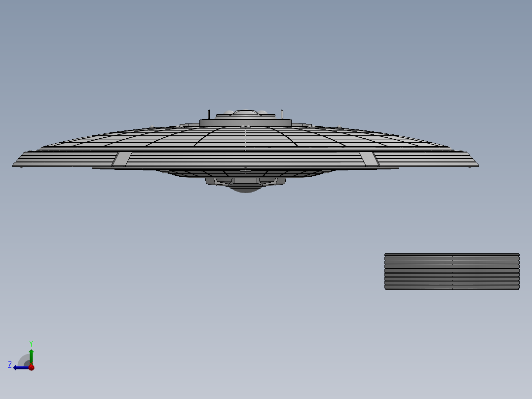The width and height of the screenshot is (532, 399).
Task: Click the blue Z axis arrow in the orientation triad
Action: 19,367
